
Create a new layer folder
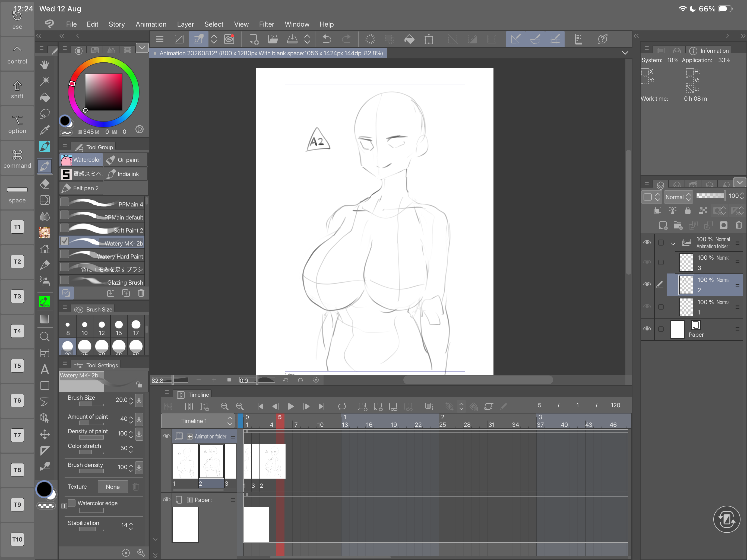[x=678, y=225]
